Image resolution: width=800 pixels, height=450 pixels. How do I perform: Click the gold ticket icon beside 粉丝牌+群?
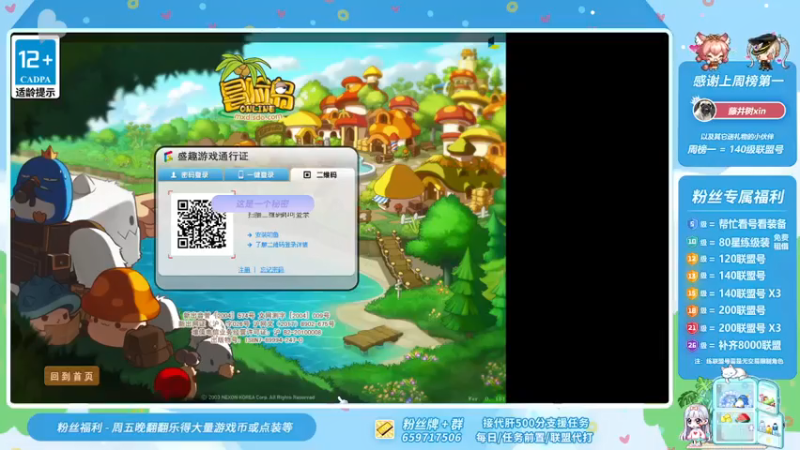[x=385, y=429]
